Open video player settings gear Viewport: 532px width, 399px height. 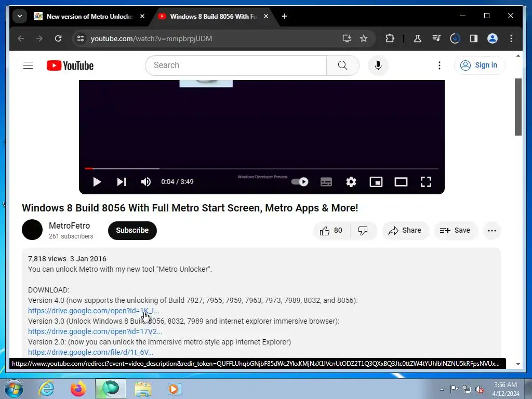(x=351, y=182)
